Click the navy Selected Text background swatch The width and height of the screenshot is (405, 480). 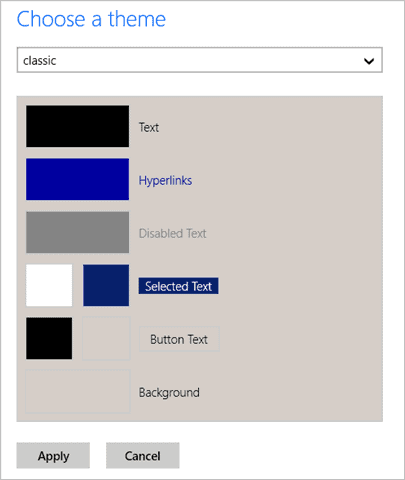[x=106, y=285]
